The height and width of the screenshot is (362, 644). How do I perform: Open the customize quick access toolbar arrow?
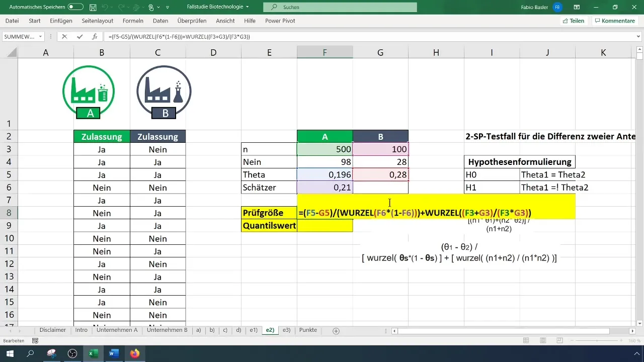tap(168, 8)
